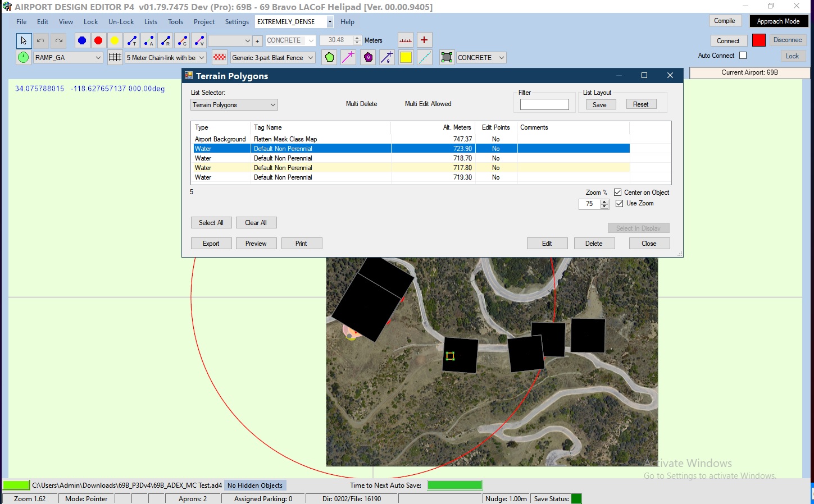Click the green polygon tool icon
This screenshot has height=504, width=814.
point(330,57)
